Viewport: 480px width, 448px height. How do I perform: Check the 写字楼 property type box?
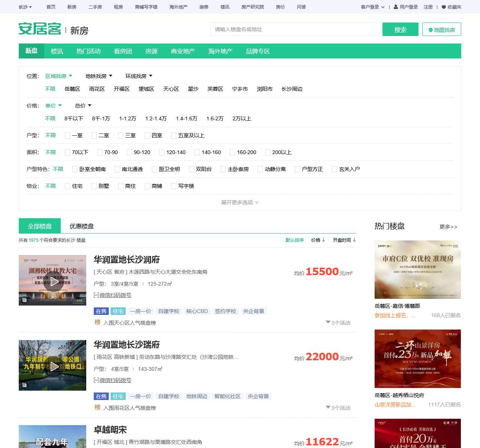[174, 186]
